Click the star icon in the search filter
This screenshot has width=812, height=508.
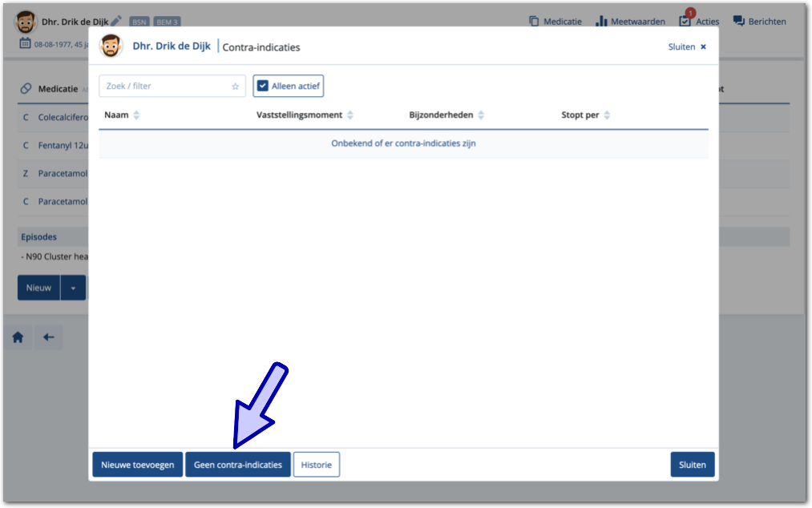[235, 87]
